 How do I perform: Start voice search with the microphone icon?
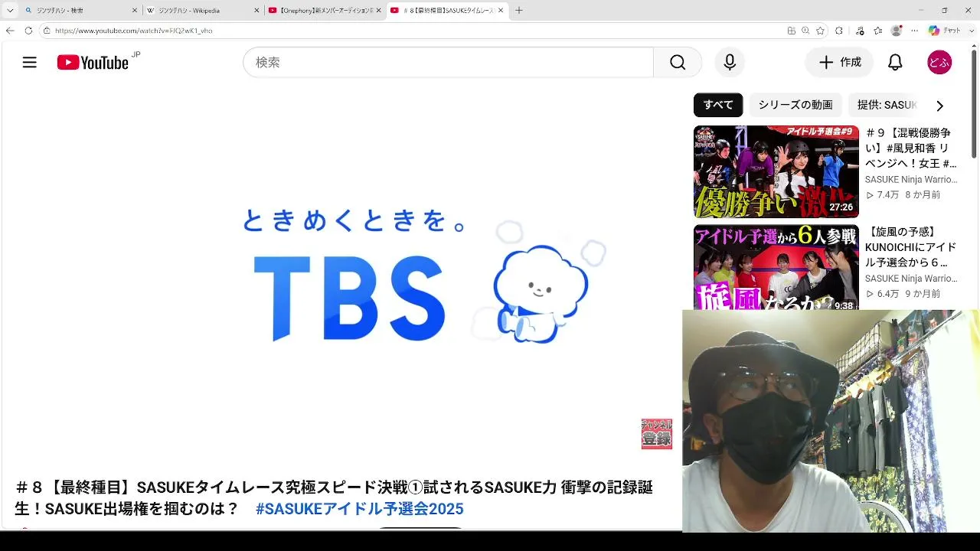click(x=730, y=63)
